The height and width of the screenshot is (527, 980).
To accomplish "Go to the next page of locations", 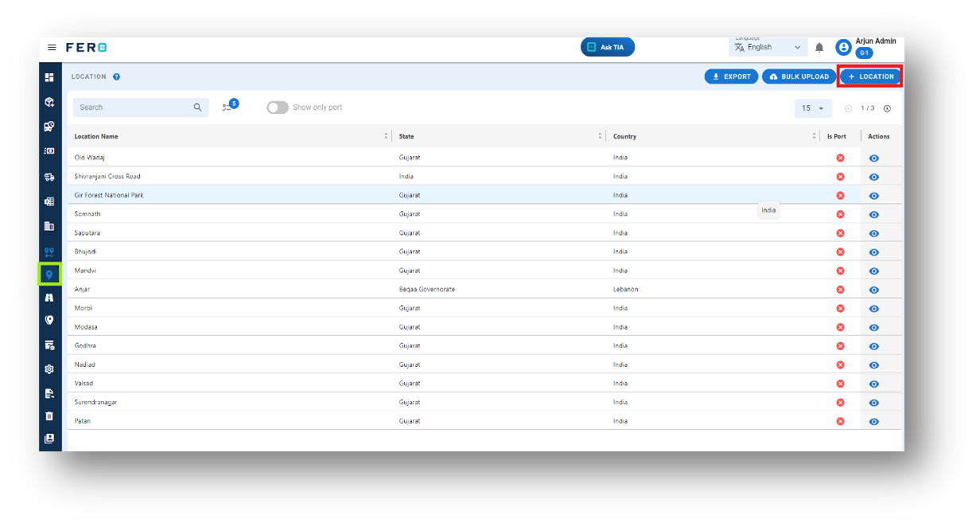I will (887, 108).
